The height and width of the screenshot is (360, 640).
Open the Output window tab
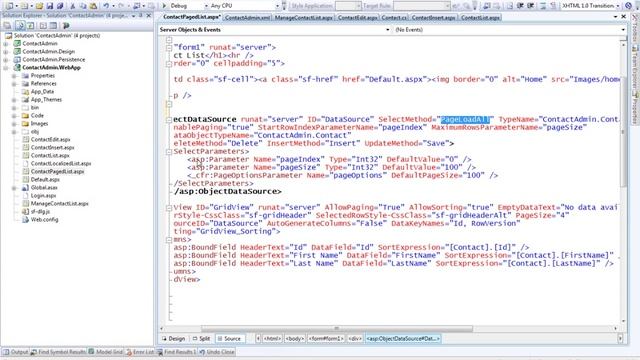[x=16, y=352]
